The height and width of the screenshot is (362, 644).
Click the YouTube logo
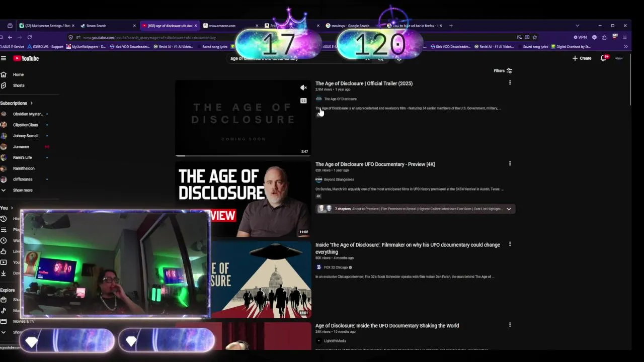(x=26, y=58)
